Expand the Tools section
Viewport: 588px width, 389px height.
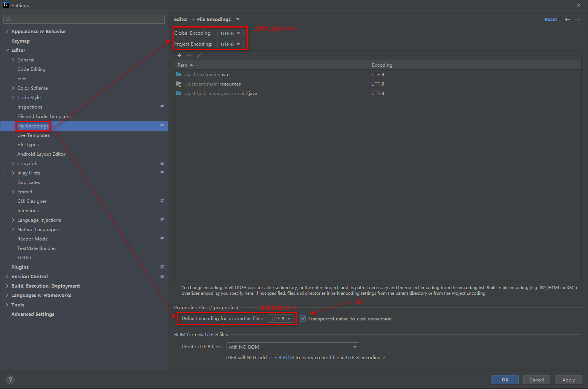7,305
